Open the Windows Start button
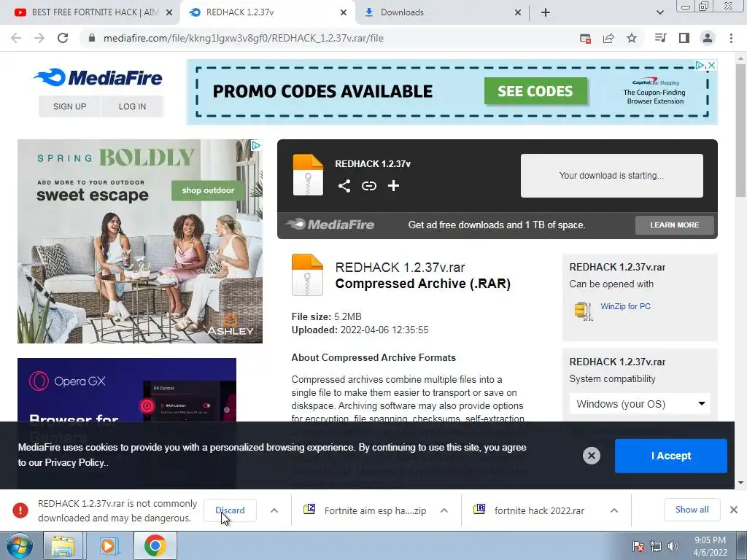This screenshot has width=747, height=560. pyautogui.click(x=18, y=545)
